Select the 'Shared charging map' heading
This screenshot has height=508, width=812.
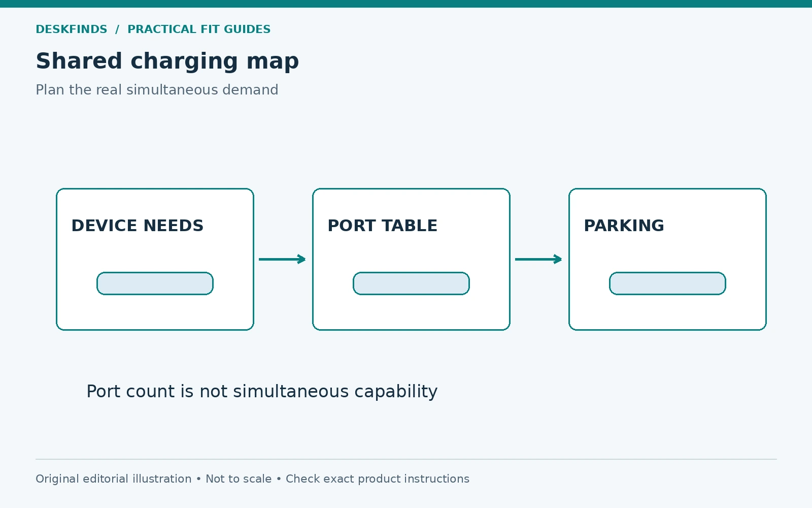click(167, 61)
